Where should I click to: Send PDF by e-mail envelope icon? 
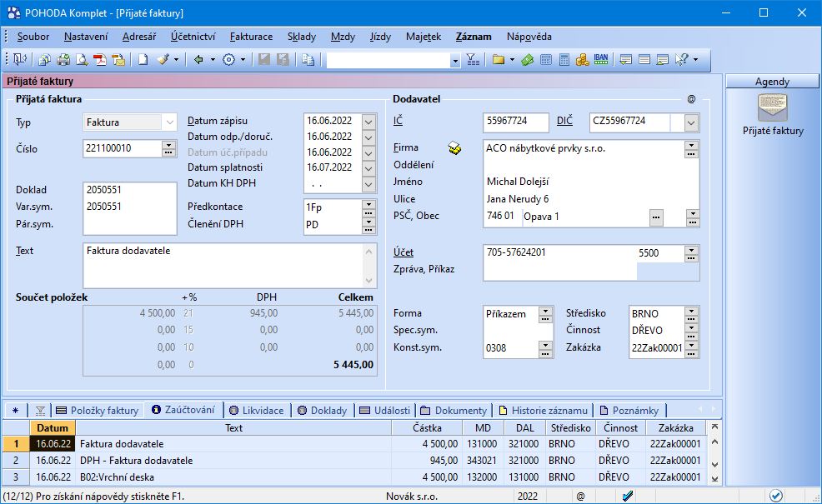click(x=119, y=60)
